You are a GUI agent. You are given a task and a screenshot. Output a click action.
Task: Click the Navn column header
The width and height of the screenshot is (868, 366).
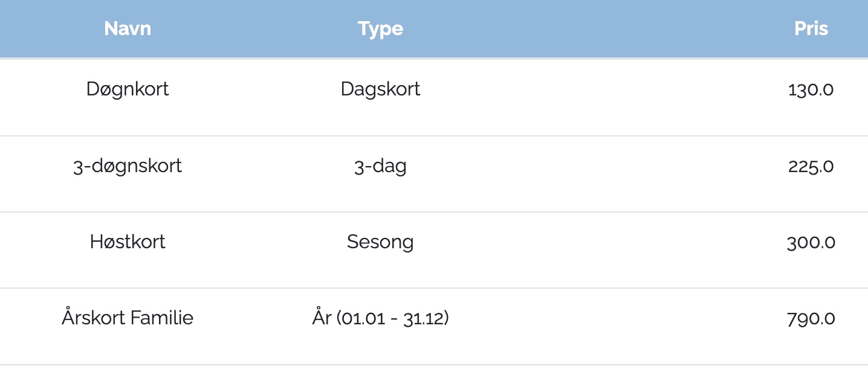[128, 28]
